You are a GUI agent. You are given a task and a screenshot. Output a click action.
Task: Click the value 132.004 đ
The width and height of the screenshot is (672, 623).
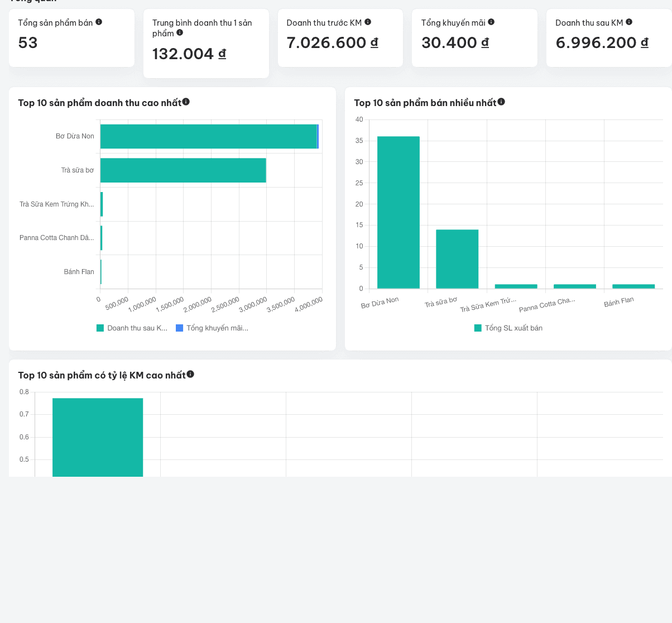[x=189, y=54]
